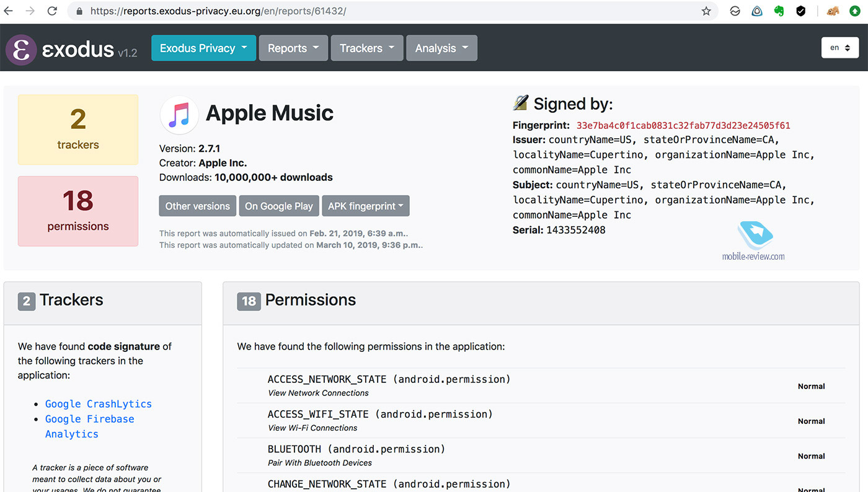Open the round gray extension icon left of Evernote
This screenshot has width=868, height=492.
click(x=735, y=11)
